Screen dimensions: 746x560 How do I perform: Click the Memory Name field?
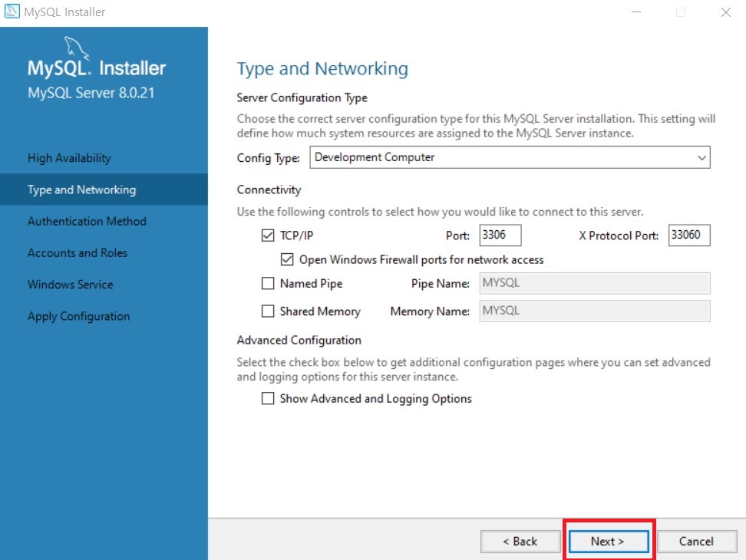[595, 311]
